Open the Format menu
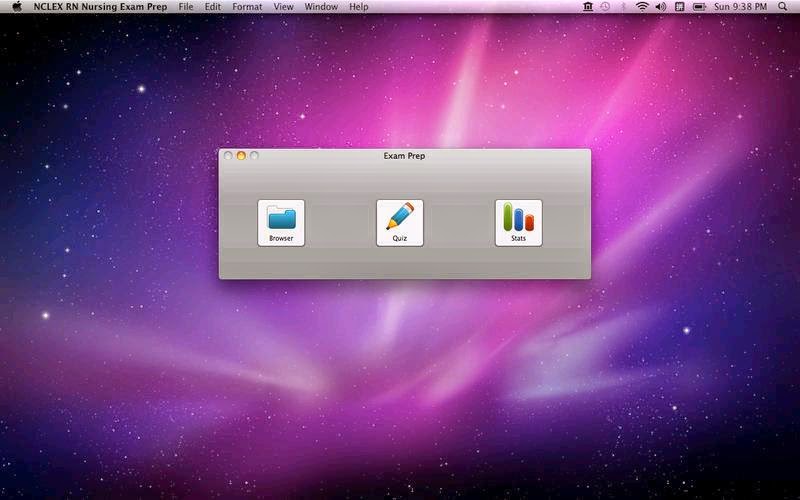This screenshot has width=800, height=500. (247, 7)
